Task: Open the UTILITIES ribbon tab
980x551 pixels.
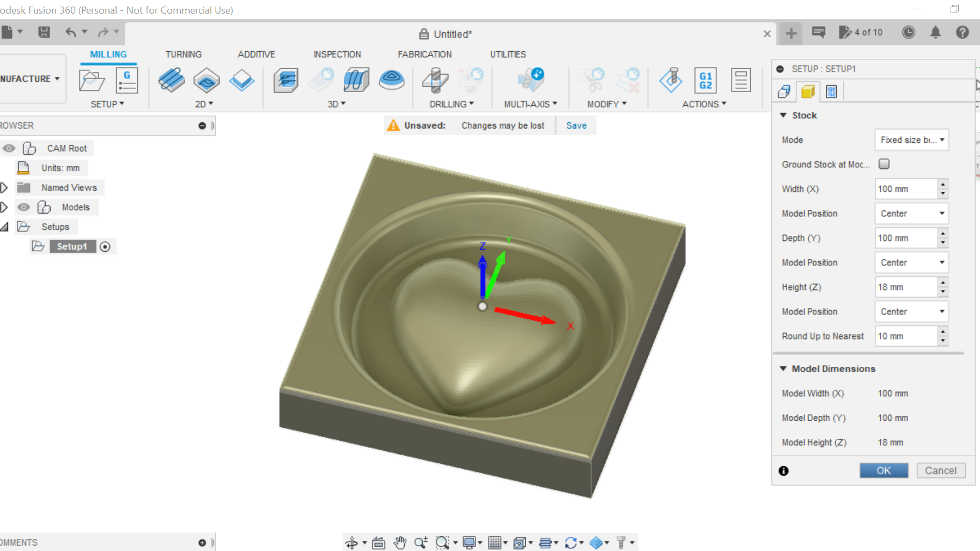Action: click(x=508, y=54)
